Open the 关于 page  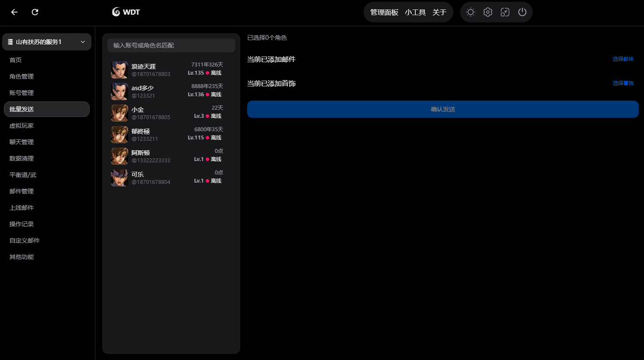440,13
